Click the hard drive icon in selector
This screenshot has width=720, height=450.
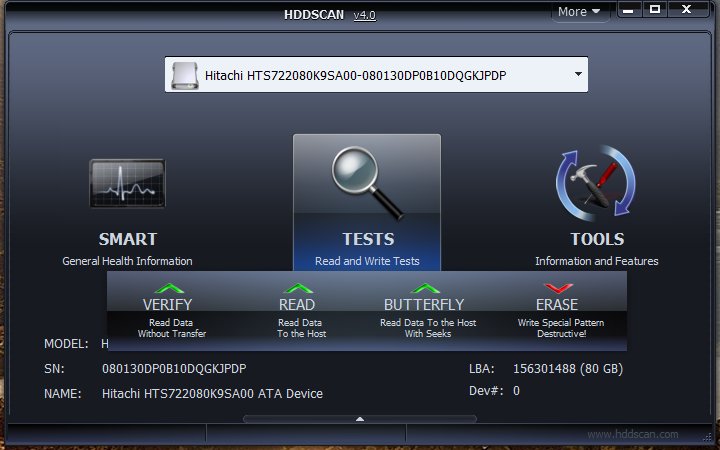coord(185,75)
